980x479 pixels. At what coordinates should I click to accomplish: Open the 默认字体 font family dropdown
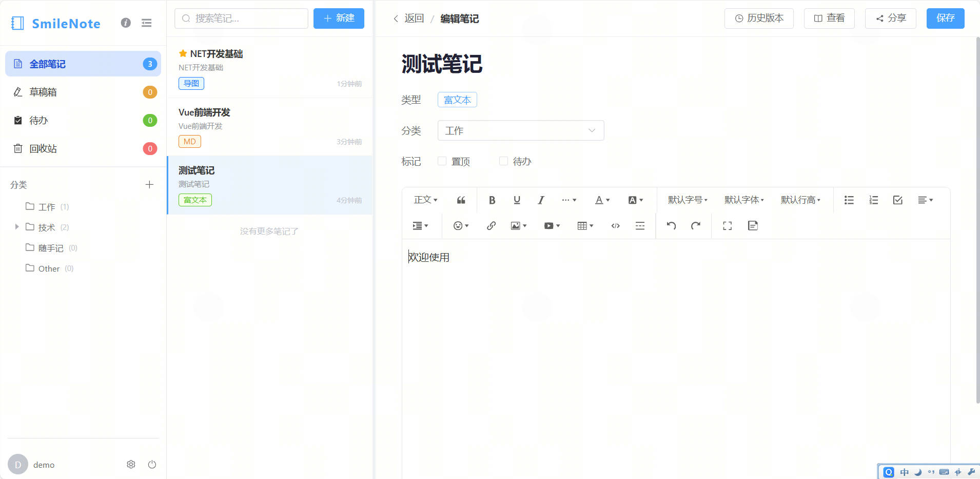point(744,200)
